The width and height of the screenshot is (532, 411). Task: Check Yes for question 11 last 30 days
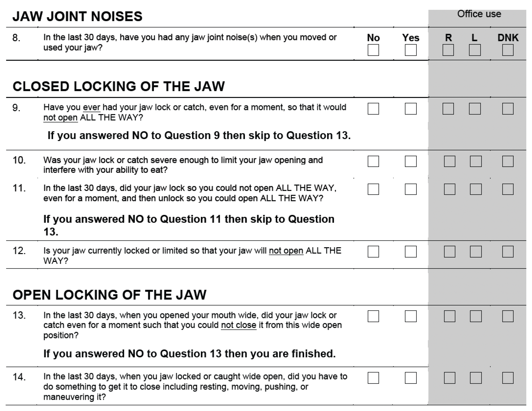410,189
